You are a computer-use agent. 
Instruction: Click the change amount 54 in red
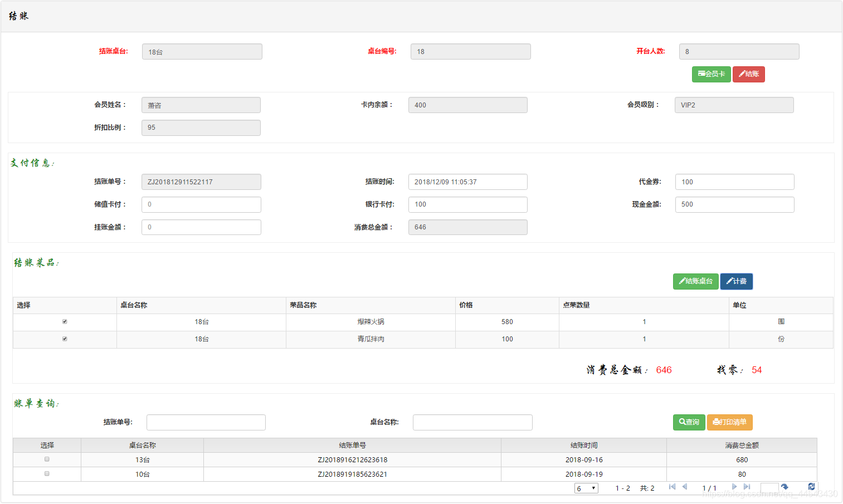(757, 370)
